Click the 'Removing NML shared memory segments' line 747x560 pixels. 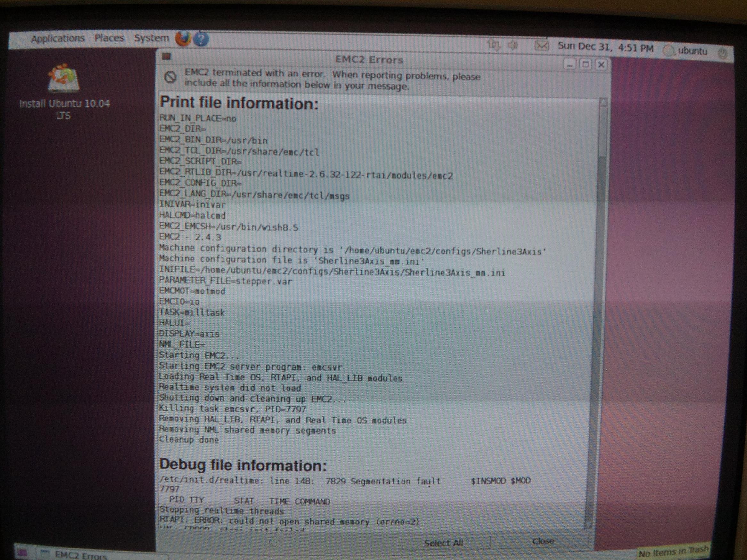(248, 430)
